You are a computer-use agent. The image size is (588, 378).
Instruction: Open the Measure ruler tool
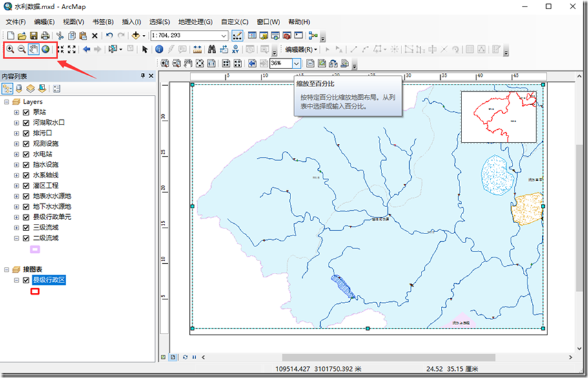pyautogui.click(x=198, y=49)
